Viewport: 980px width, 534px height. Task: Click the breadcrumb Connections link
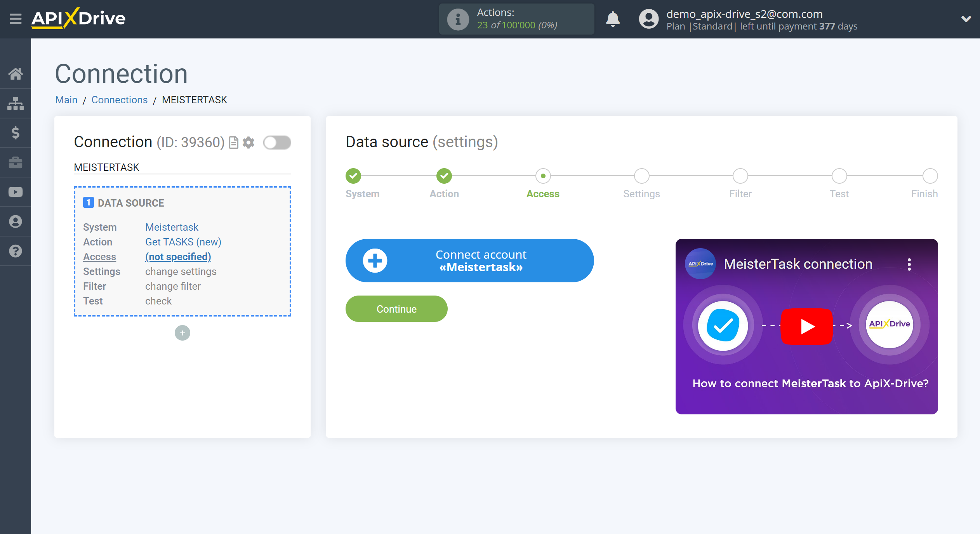[119, 99]
